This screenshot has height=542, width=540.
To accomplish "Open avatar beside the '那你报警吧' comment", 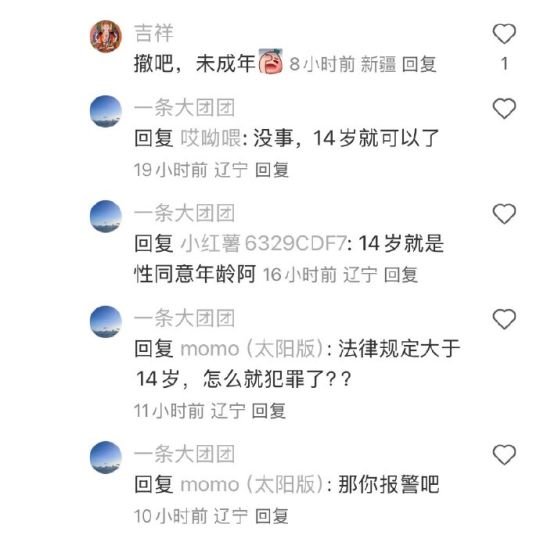I will (x=106, y=457).
